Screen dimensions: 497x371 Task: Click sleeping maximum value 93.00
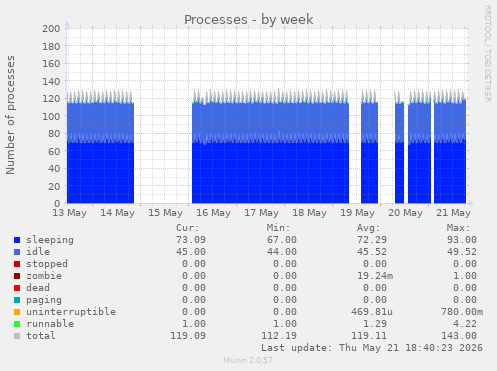coord(462,240)
